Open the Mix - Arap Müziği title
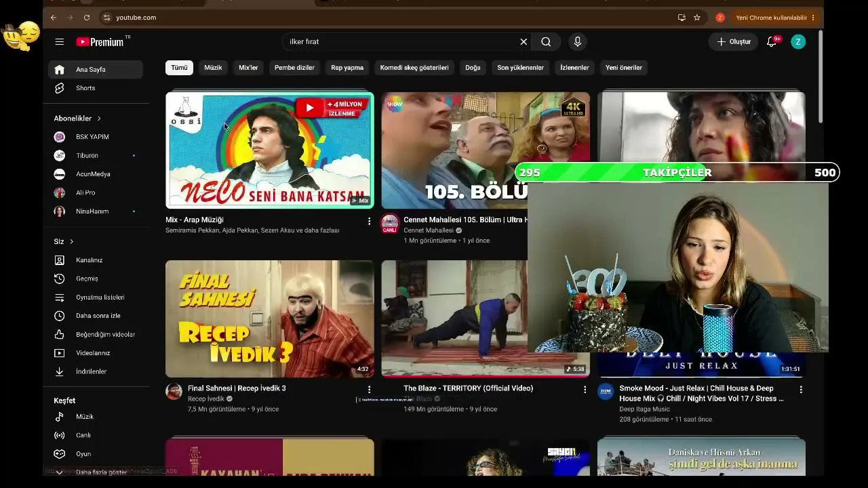Viewport: 868px width, 488px height. [x=195, y=220]
